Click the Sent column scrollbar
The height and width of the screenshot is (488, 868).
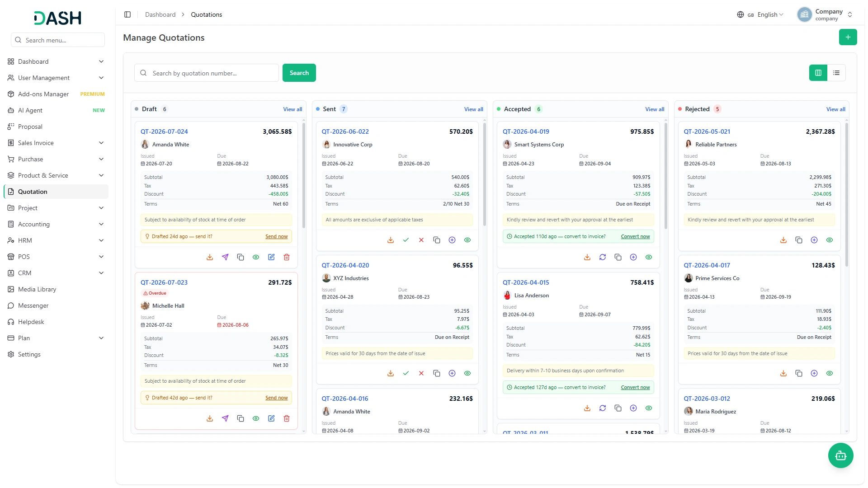[485, 174]
